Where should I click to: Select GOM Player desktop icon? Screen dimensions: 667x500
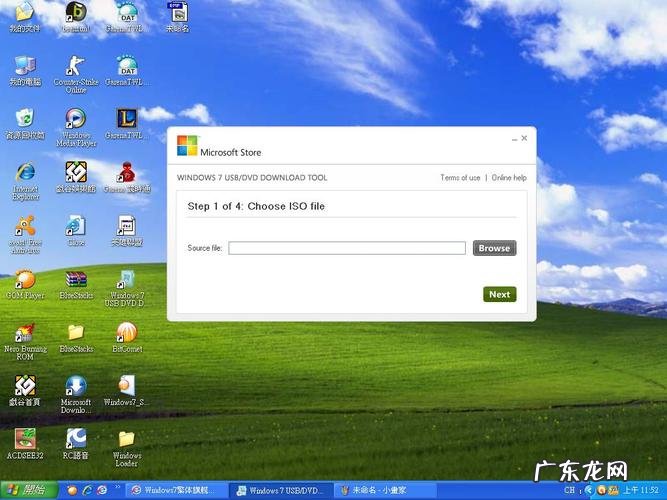point(25,280)
